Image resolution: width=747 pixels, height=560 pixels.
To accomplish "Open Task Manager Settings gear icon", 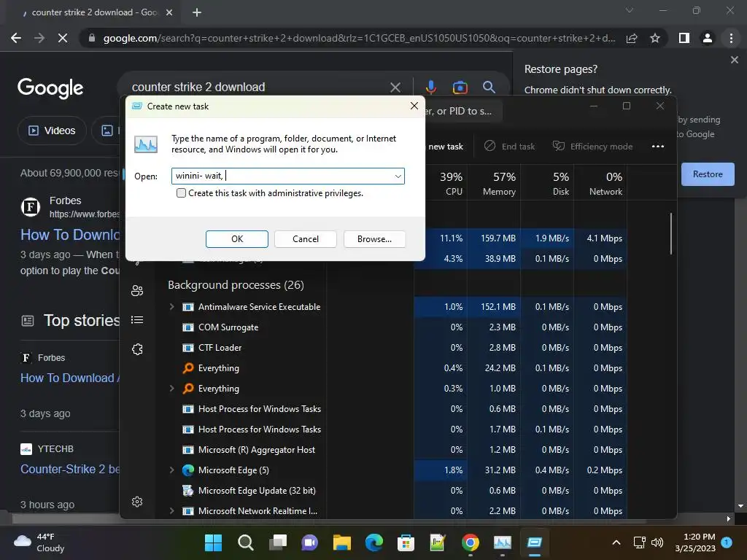I will point(137,502).
